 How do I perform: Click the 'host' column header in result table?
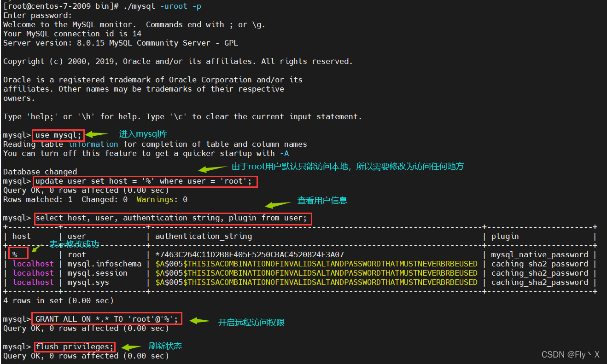(x=22, y=236)
